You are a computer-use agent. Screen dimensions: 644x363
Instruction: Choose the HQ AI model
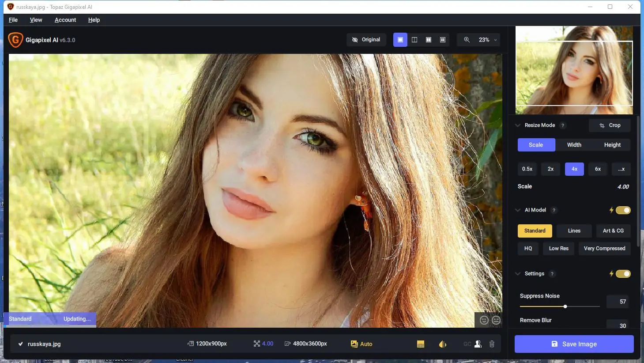[528, 249]
